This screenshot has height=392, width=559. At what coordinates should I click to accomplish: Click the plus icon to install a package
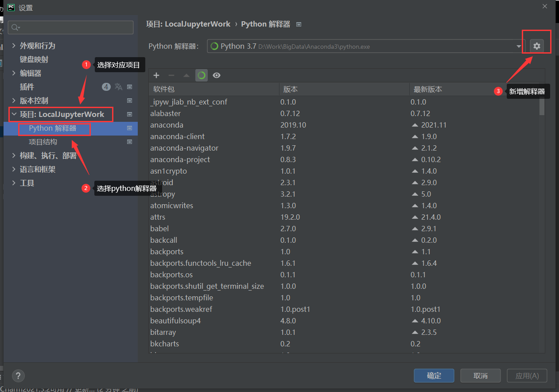pos(156,75)
